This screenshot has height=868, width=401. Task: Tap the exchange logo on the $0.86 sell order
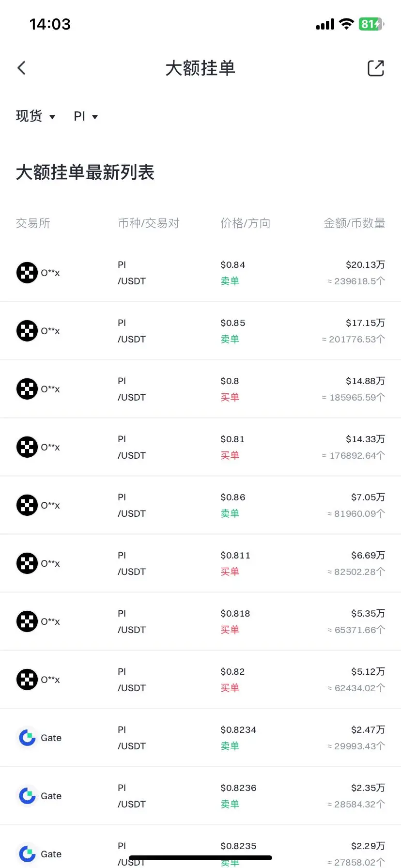[x=27, y=505]
